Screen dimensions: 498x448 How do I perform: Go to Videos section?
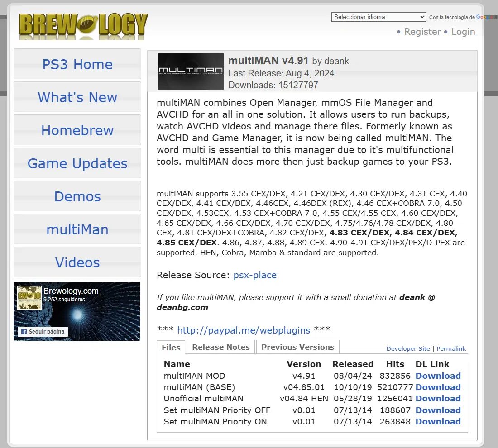pyautogui.click(x=77, y=262)
